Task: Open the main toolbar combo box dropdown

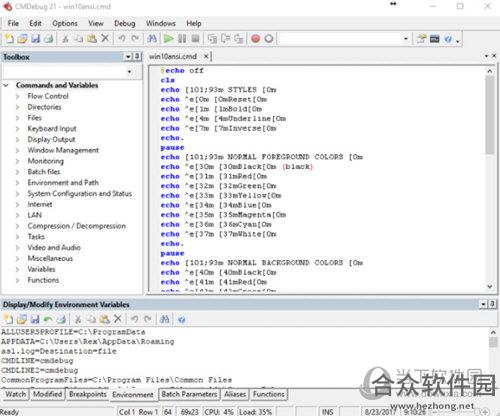Action: 406,39
